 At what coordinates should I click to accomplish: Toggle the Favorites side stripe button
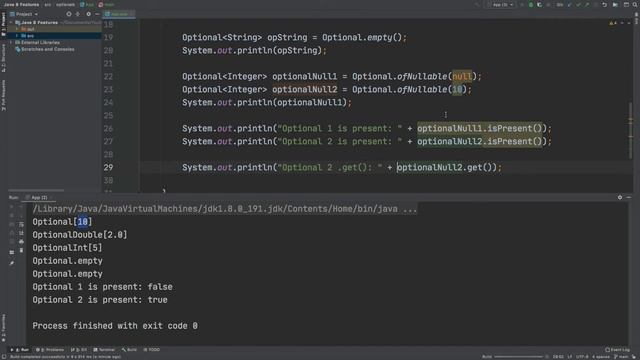pyautogui.click(x=3, y=328)
